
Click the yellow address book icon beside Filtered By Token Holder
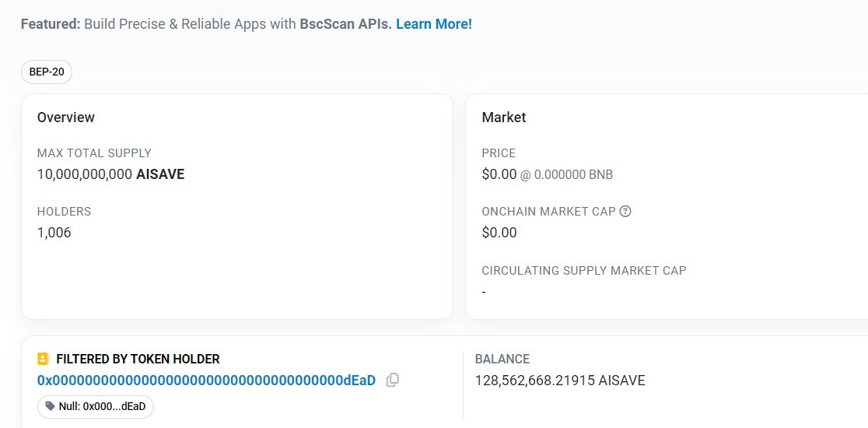click(44, 359)
